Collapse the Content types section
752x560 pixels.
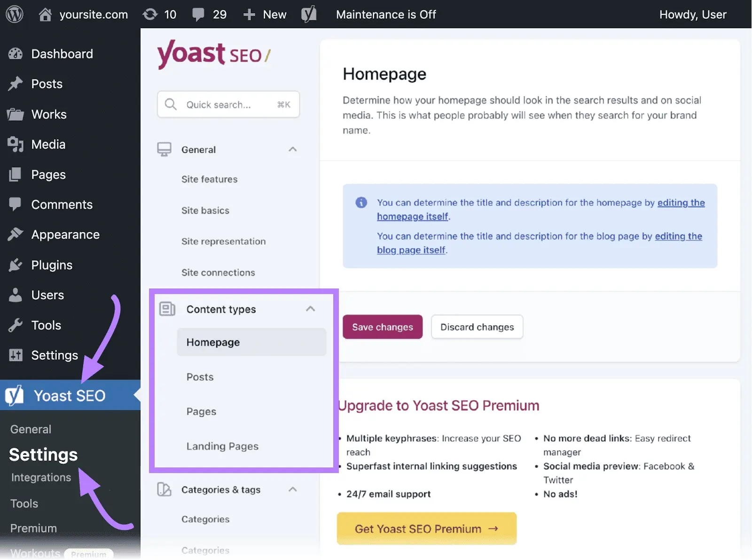coord(310,309)
